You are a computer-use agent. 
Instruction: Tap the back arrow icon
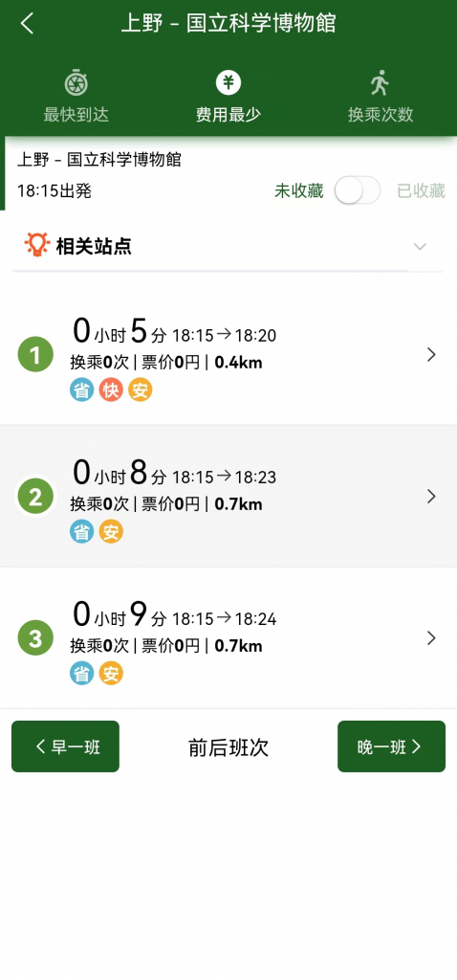(27, 24)
